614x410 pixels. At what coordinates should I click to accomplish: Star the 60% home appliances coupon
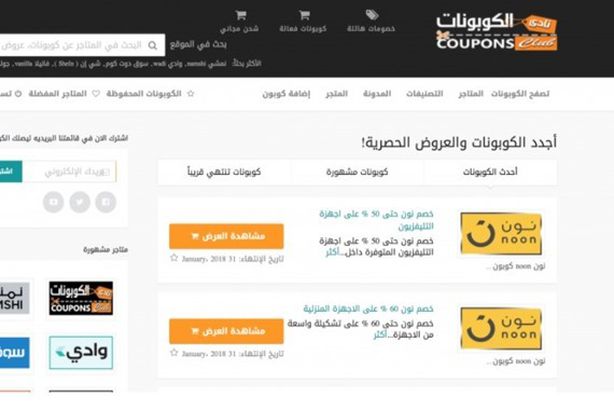(x=174, y=353)
